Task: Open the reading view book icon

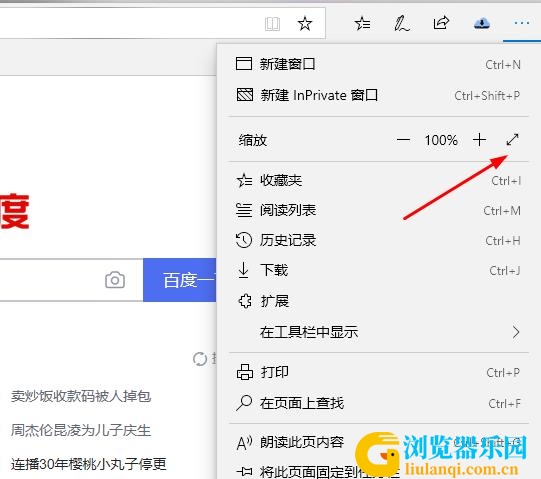Action: (x=272, y=24)
